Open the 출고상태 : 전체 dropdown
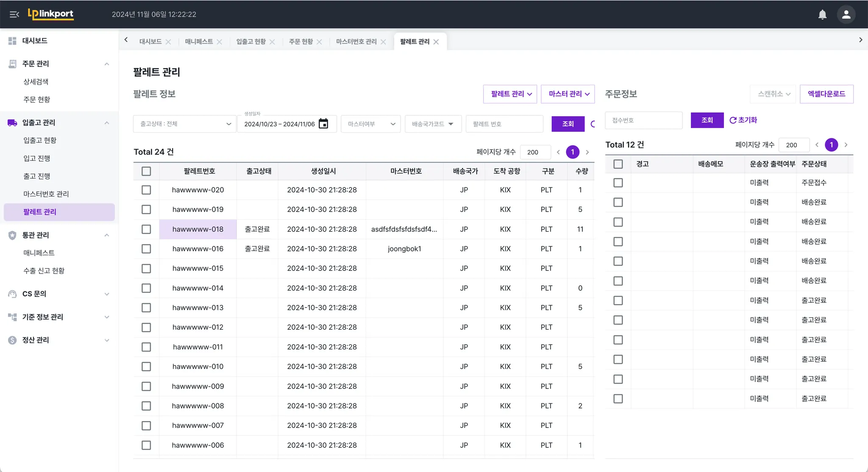 click(185, 124)
